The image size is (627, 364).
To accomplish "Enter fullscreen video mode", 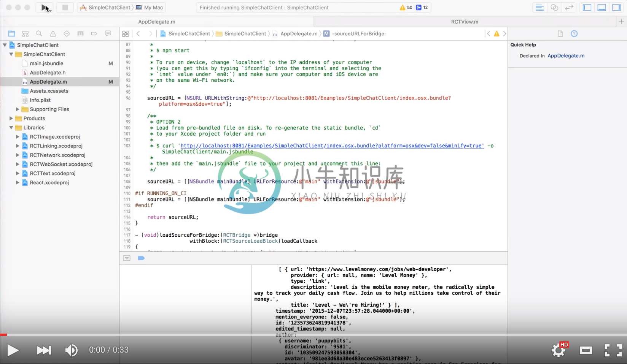I will click(613, 350).
